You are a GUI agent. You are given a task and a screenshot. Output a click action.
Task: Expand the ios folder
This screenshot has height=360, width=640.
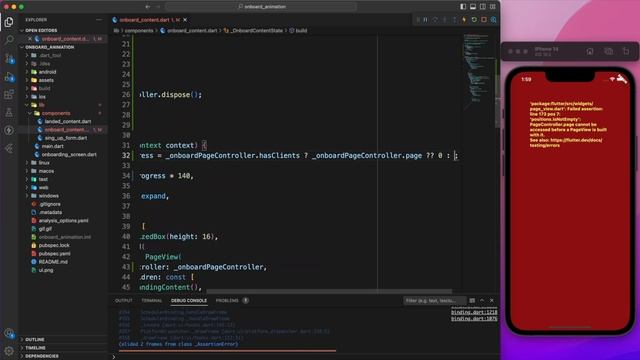(x=42, y=97)
